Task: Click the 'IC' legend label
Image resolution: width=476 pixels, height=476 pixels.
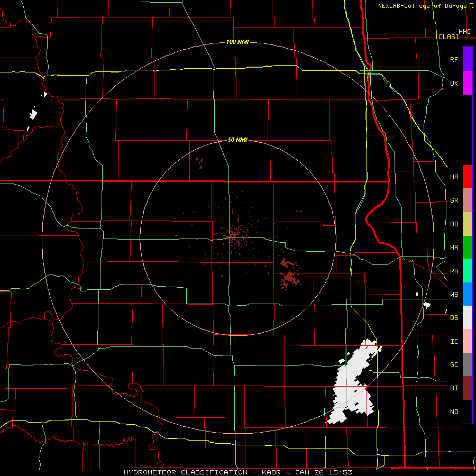Action: (454, 342)
